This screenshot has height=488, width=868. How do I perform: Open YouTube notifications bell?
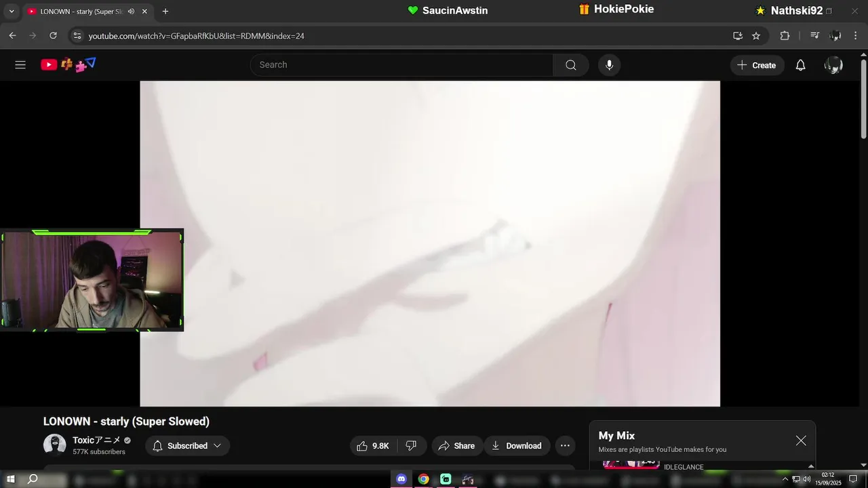pyautogui.click(x=800, y=65)
